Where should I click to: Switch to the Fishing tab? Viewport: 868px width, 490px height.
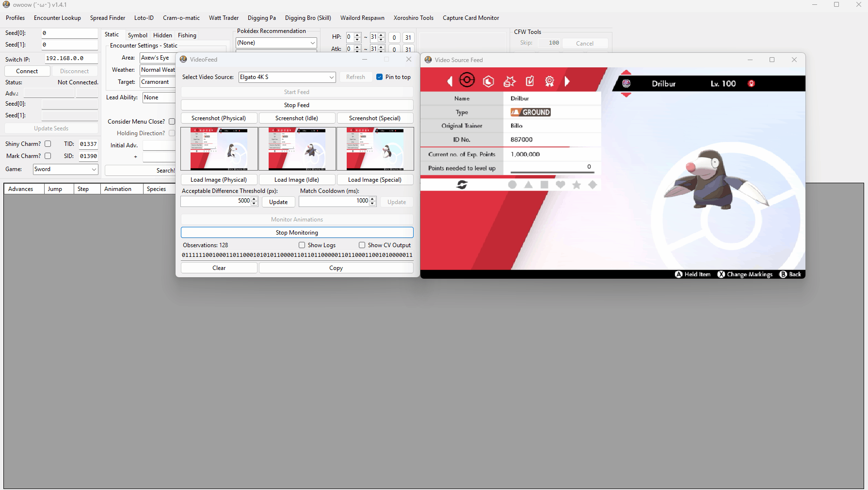[x=187, y=35]
